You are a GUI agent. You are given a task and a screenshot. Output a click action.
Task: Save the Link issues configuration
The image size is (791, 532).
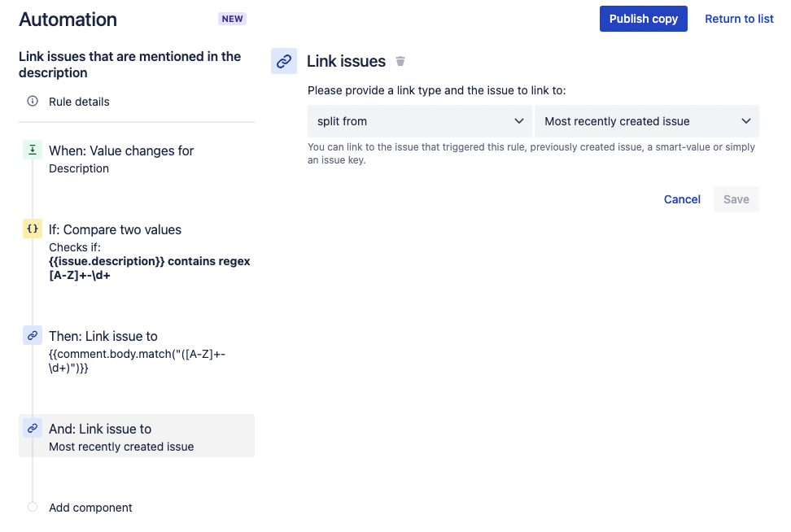click(736, 198)
